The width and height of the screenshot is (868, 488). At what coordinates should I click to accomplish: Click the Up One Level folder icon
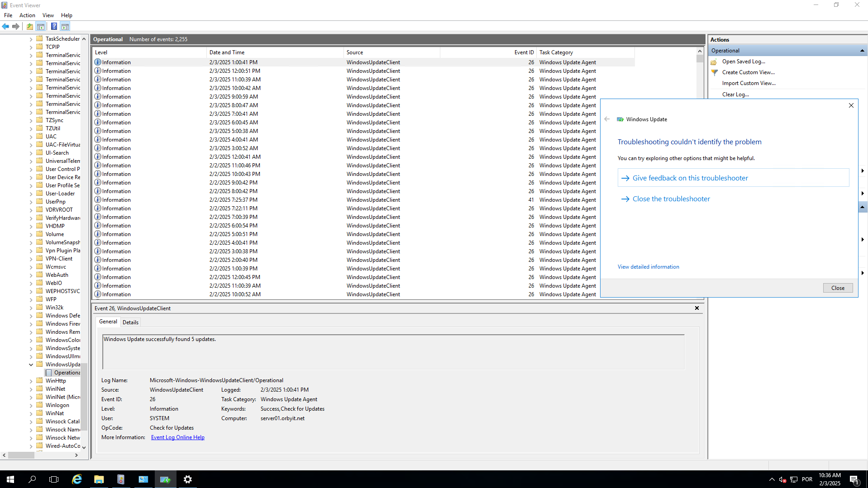tap(30, 27)
